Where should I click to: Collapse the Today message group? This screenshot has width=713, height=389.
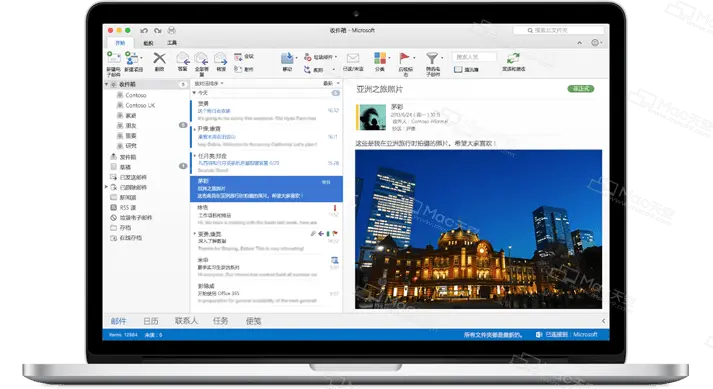194,93
